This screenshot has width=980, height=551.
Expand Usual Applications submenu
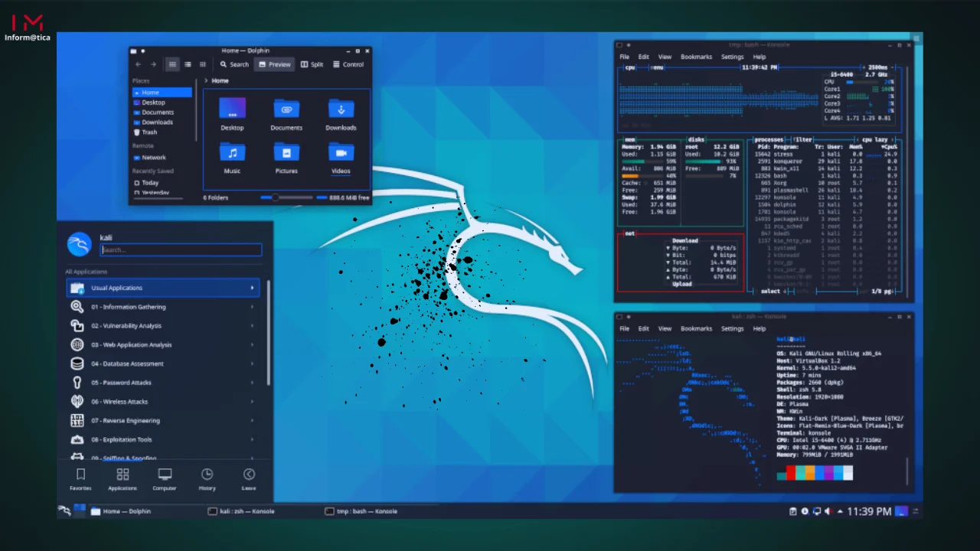(163, 288)
